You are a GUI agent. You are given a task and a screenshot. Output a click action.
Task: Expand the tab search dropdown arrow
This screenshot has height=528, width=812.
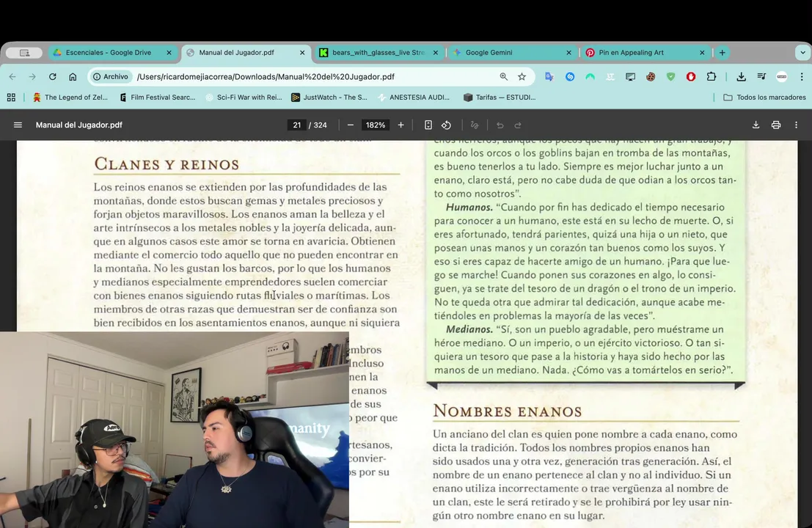pos(802,52)
